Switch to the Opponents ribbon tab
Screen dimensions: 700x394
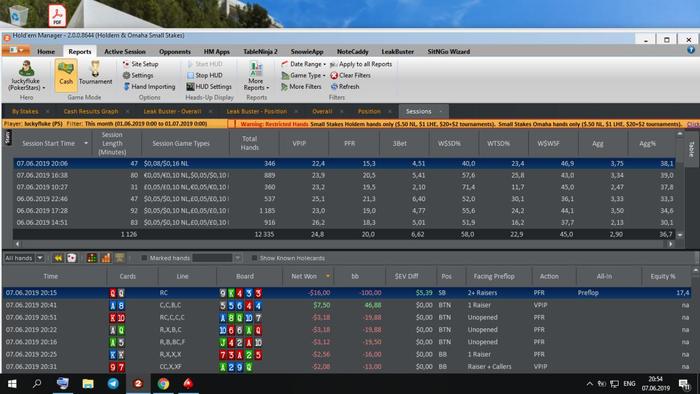[x=175, y=52]
